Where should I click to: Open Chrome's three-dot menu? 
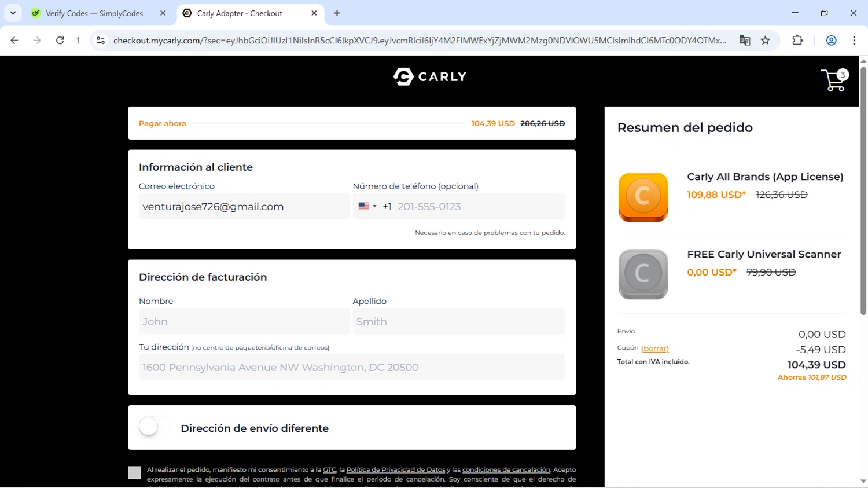pos(854,41)
